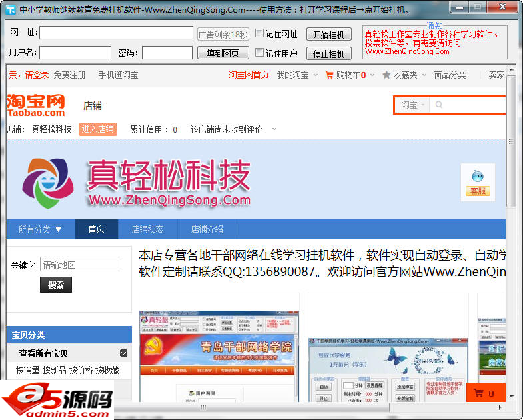Viewport: 523px width, 420px height.
Task: Toggle the 记住用户 checkbox
Action: pyautogui.click(x=259, y=53)
